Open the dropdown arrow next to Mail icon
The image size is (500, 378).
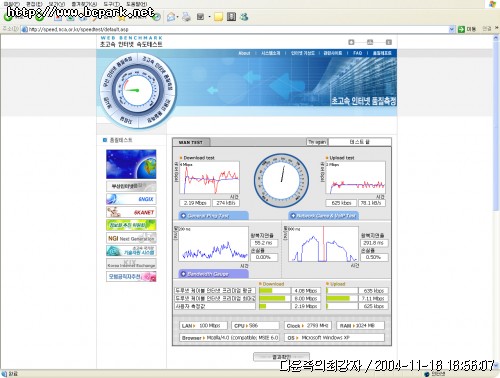[178, 17]
